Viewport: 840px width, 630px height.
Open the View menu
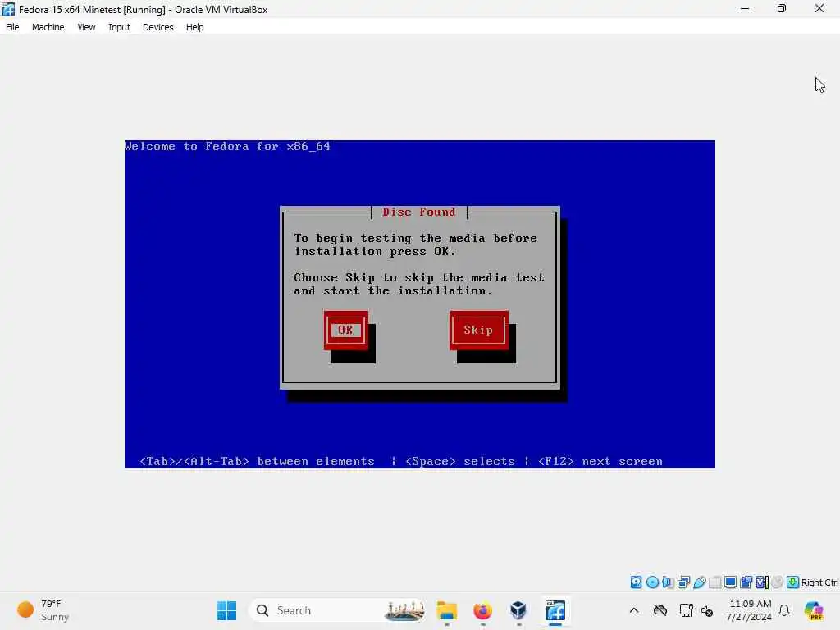click(86, 27)
